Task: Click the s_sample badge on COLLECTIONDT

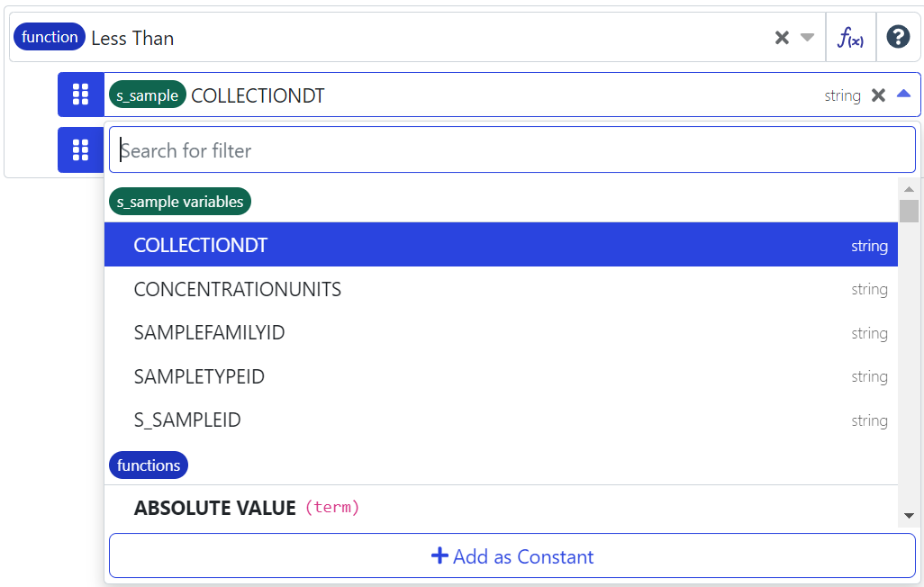Action: 148,95
